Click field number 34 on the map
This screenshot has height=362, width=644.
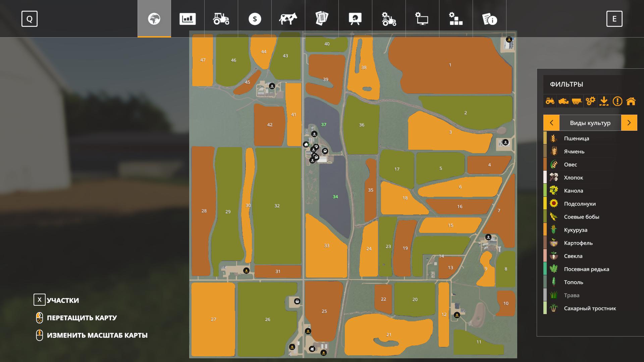coord(335,197)
